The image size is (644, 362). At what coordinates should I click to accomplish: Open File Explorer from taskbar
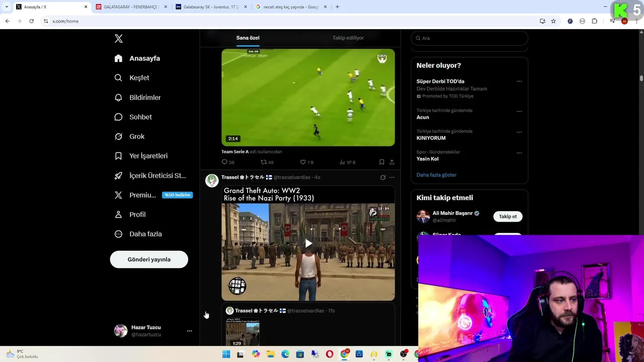(270, 354)
